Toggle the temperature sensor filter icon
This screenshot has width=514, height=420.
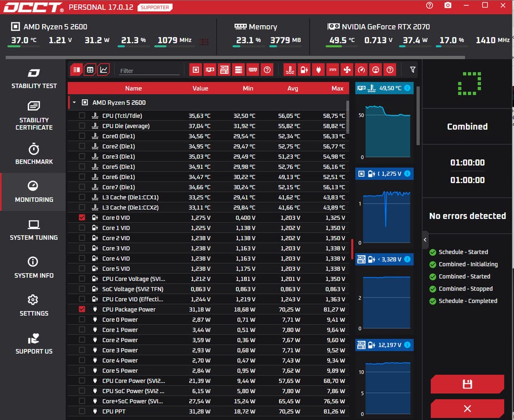point(290,70)
